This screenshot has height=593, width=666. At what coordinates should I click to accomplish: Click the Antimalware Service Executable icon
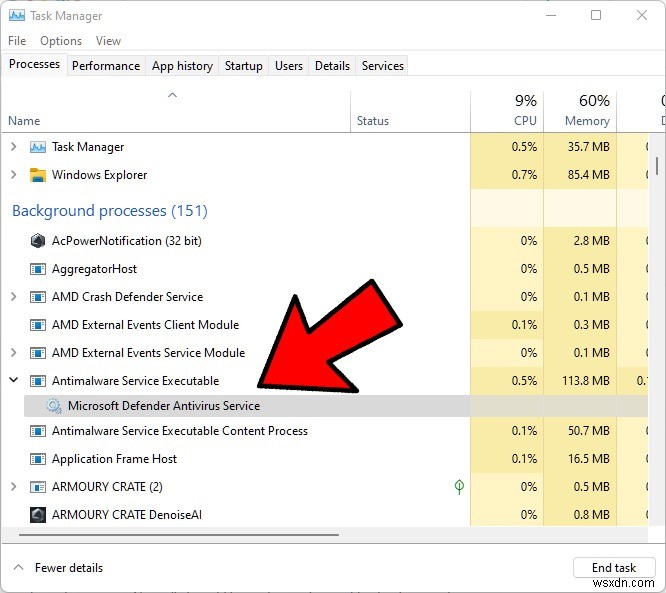click(38, 381)
